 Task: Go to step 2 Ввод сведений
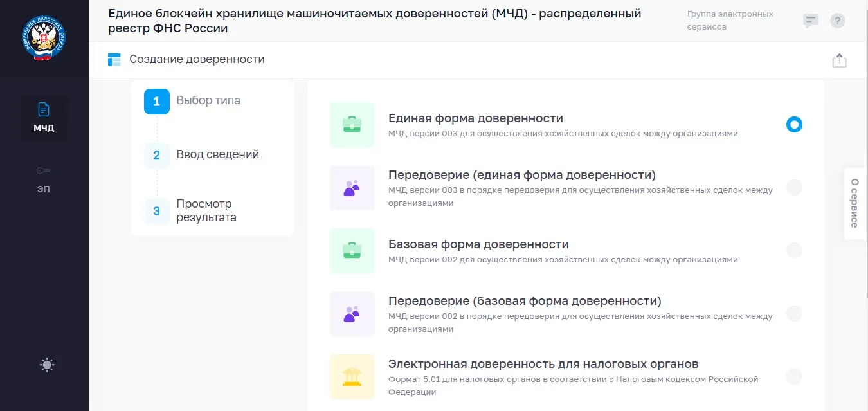click(x=202, y=155)
